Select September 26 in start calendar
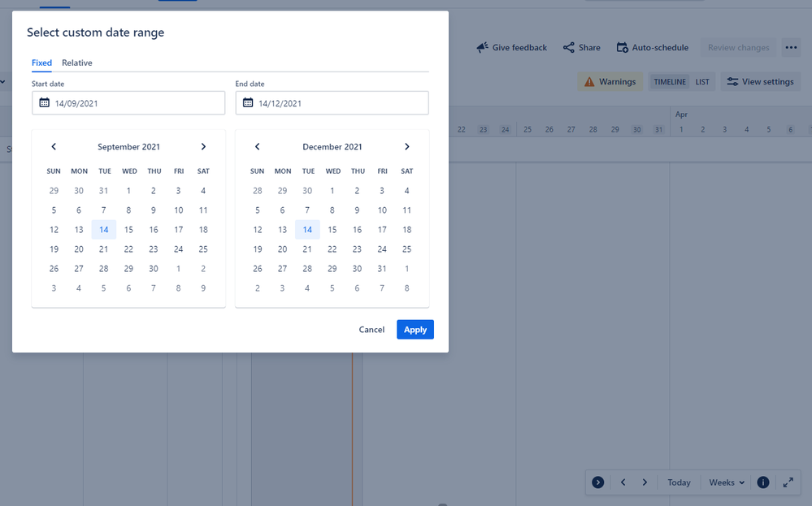The width and height of the screenshot is (812, 506). pyautogui.click(x=54, y=269)
